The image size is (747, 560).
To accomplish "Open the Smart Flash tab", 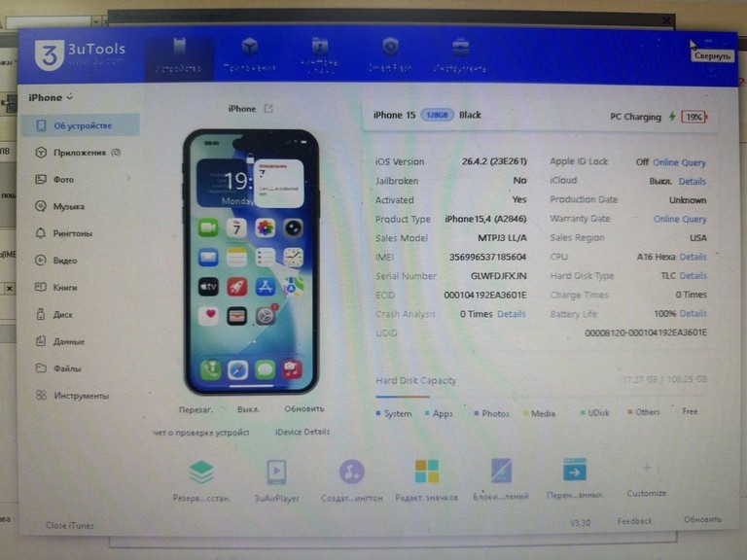I will click(390, 56).
